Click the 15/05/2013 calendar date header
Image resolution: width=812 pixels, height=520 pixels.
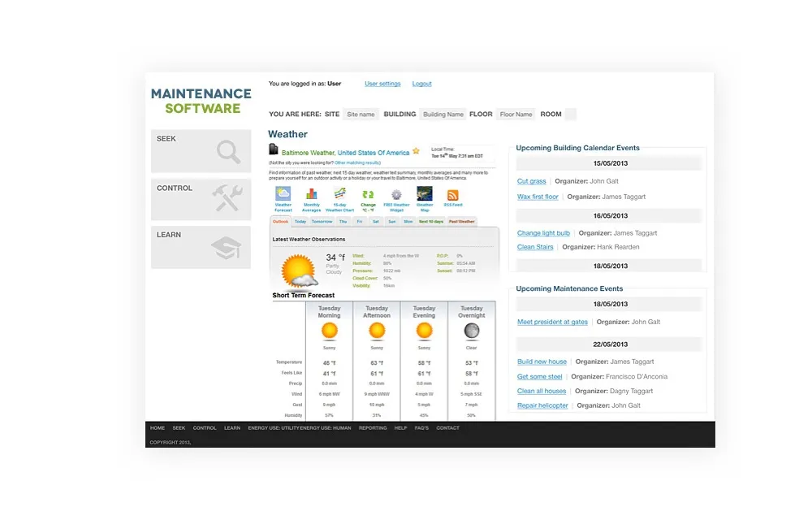point(610,163)
